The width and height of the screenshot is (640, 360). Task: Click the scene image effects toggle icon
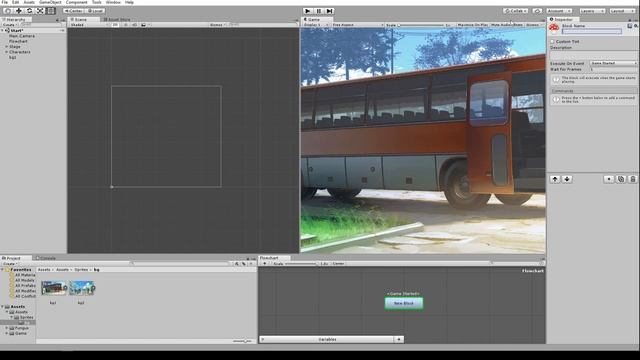(x=144, y=25)
